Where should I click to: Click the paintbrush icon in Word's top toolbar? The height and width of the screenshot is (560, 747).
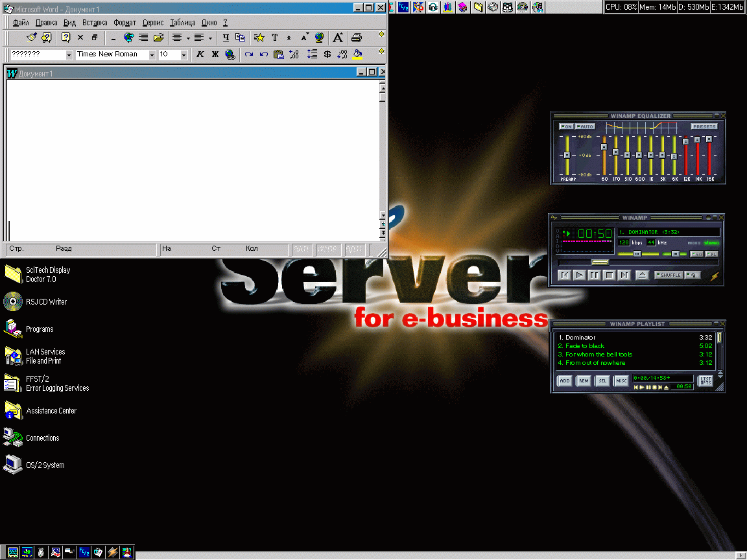(31, 37)
